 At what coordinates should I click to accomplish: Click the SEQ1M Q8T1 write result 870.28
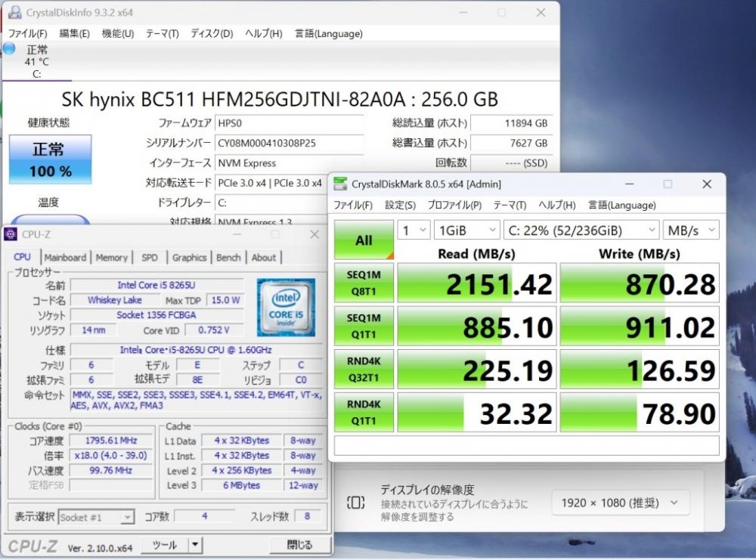640,283
